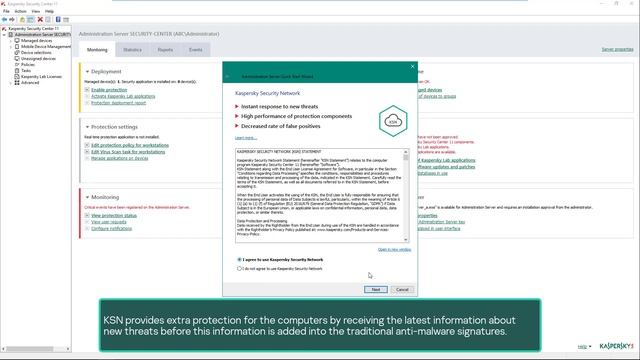Click 'Edit protection policy for workstations' link
This screenshot has width=640, height=360.
click(x=130, y=145)
